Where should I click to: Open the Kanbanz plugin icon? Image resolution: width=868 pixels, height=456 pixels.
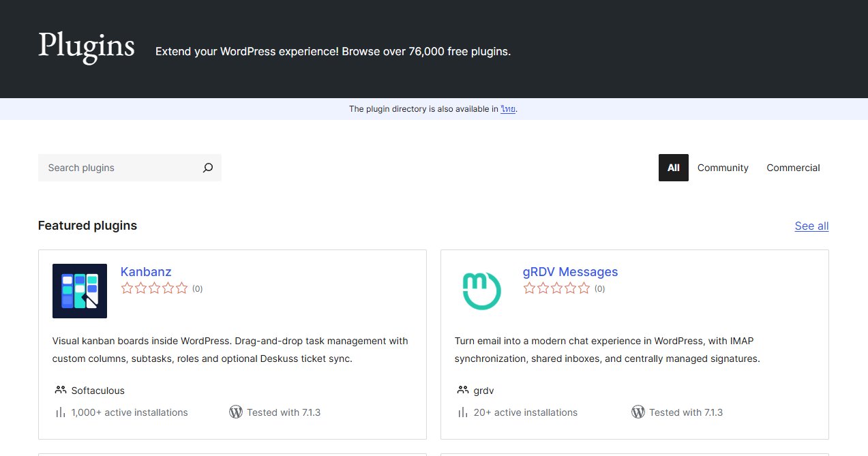(80, 291)
